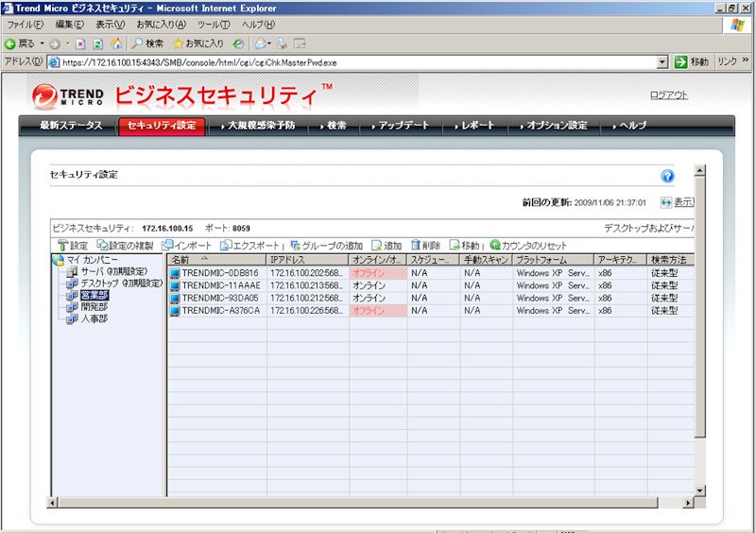Open the Mail icon dropdown arrow

coord(269,43)
